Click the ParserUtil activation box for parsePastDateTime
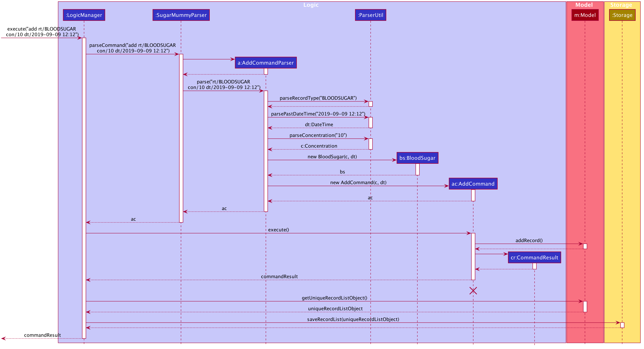Screen dimensions: 644x349 tap(371, 122)
